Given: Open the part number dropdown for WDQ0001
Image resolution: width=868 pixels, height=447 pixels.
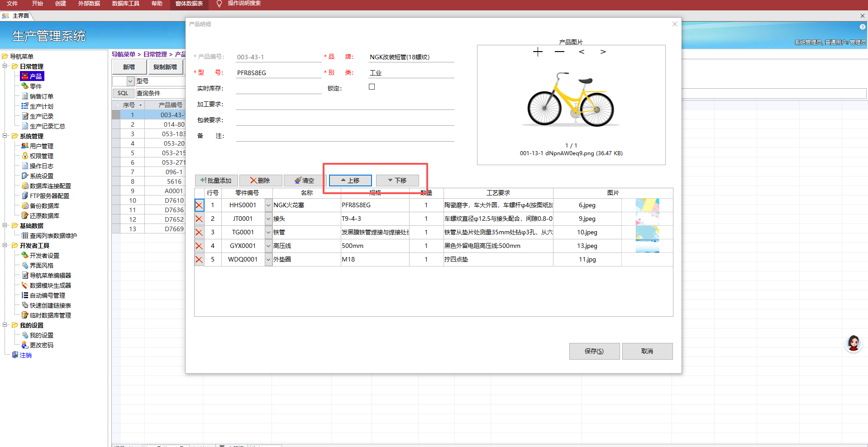Looking at the screenshot, I should pyautogui.click(x=268, y=260).
